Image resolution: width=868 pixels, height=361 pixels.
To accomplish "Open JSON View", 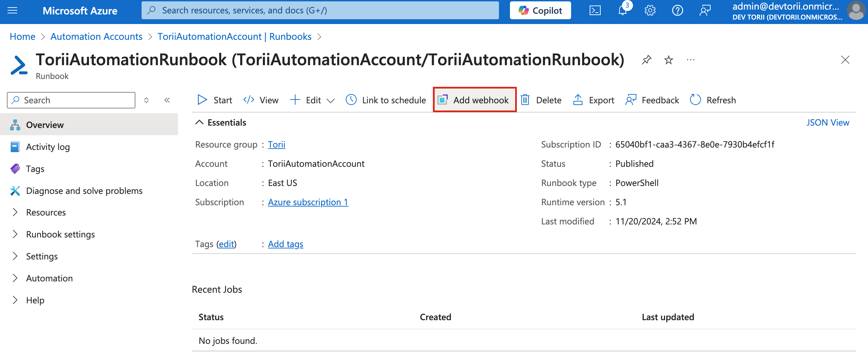I will (x=828, y=123).
